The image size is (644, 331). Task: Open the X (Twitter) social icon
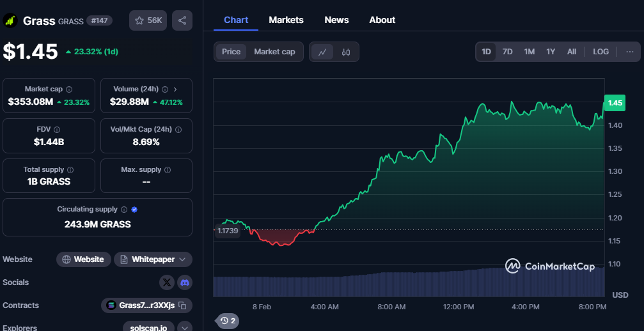tap(167, 282)
